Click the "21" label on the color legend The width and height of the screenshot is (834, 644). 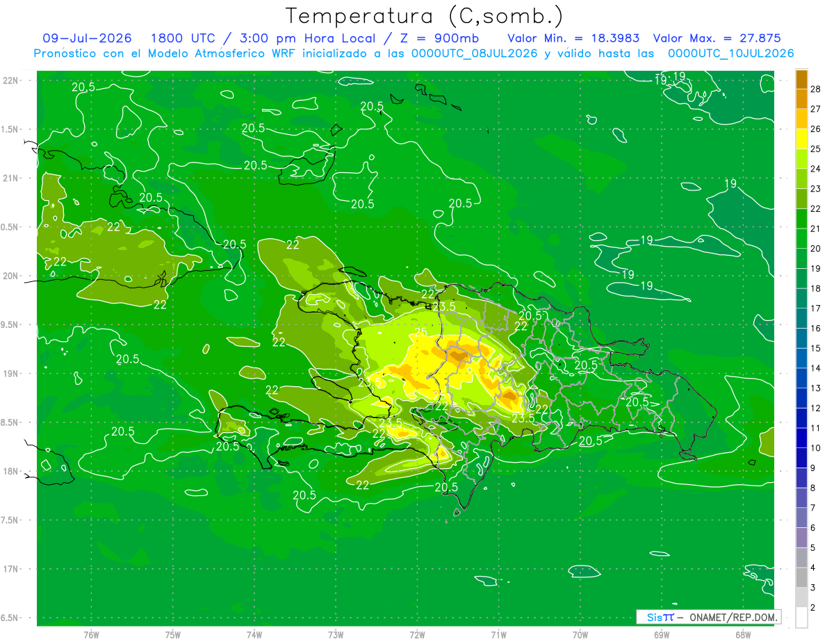(x=816, y=229)
